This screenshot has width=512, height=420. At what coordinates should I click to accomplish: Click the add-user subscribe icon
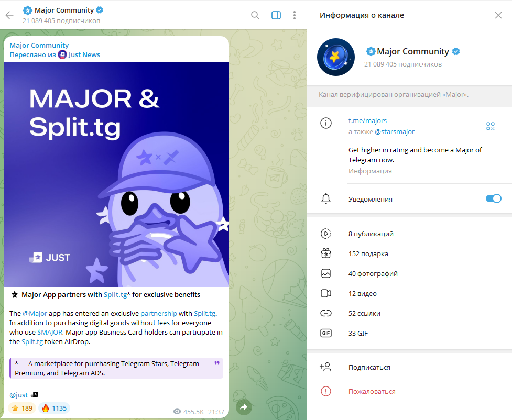(325, 367)
